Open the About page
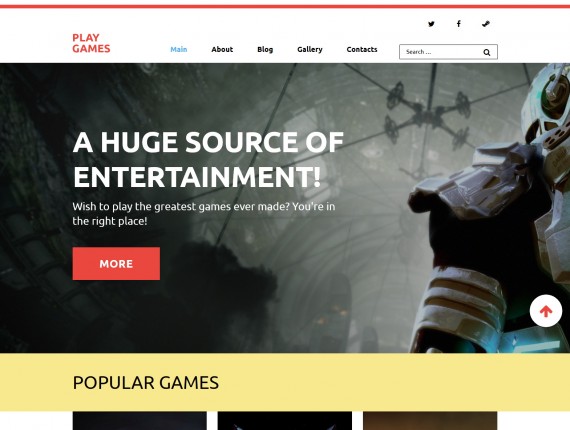Screen dimensions: 570x430 coord(222,49)
